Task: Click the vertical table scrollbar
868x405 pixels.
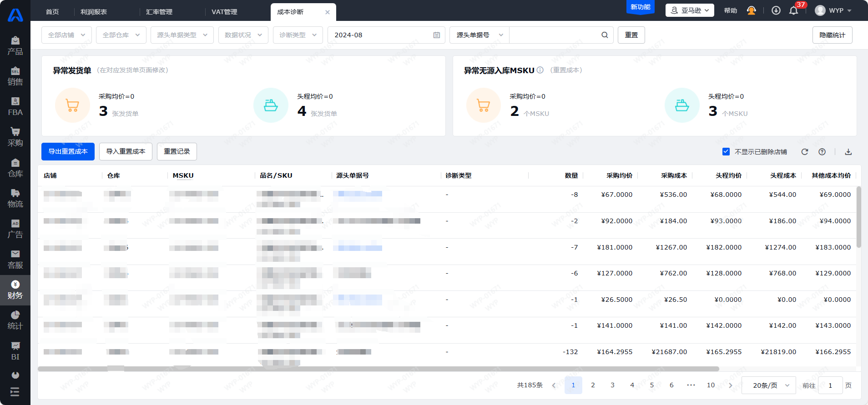Action: click(859, 217)
